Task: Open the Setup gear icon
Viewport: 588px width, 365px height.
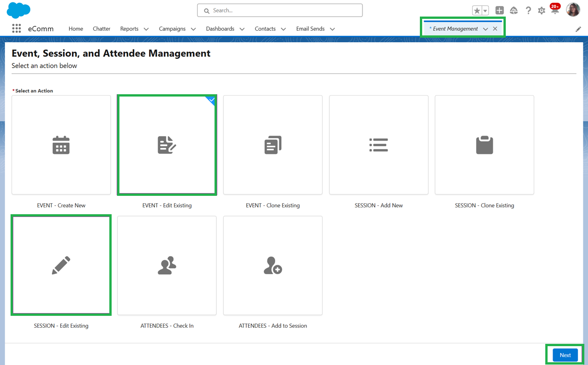Action: (542, 10)
